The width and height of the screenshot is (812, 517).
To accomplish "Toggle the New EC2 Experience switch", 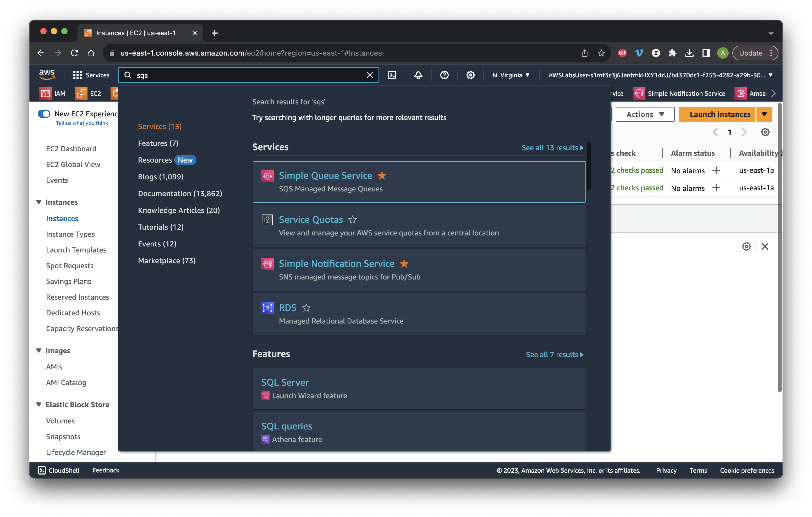I will 44,114.
